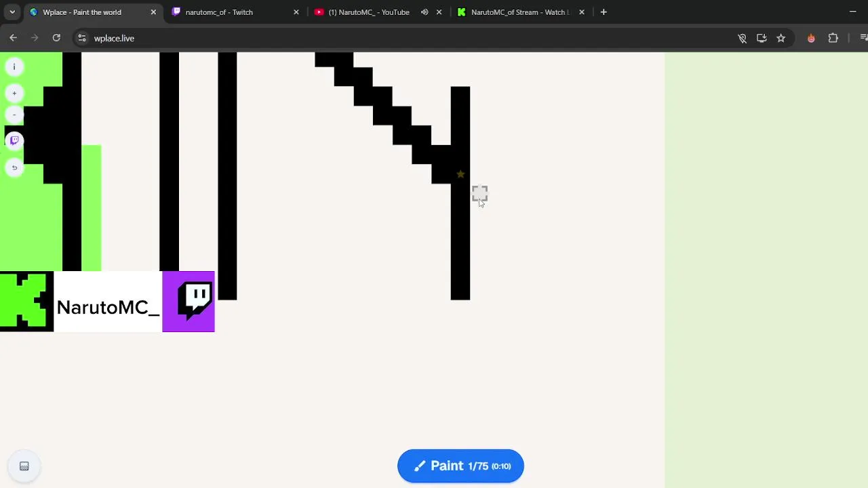868x488 pixels.
Task: Open the tab search dropdown
Action: [12, 12]
